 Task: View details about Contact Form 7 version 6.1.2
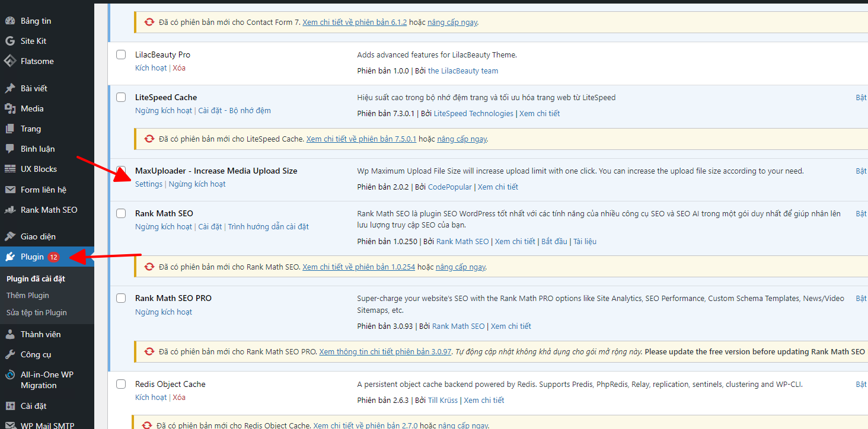[x=355, y=23]
